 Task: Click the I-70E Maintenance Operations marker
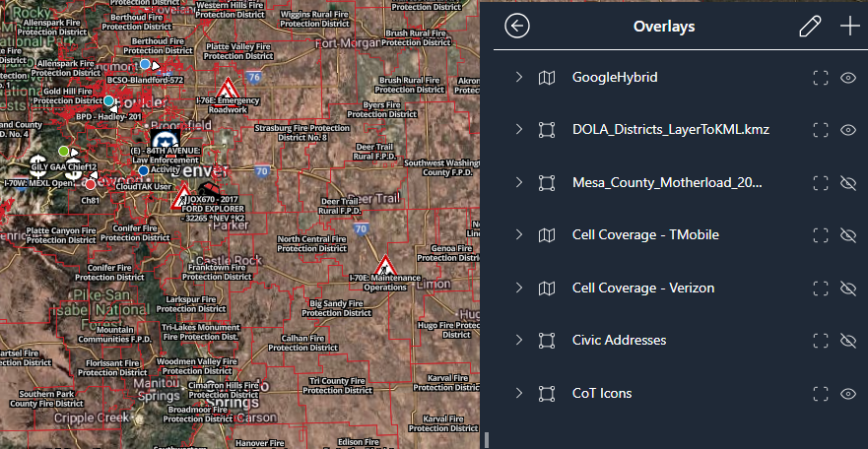385,266
